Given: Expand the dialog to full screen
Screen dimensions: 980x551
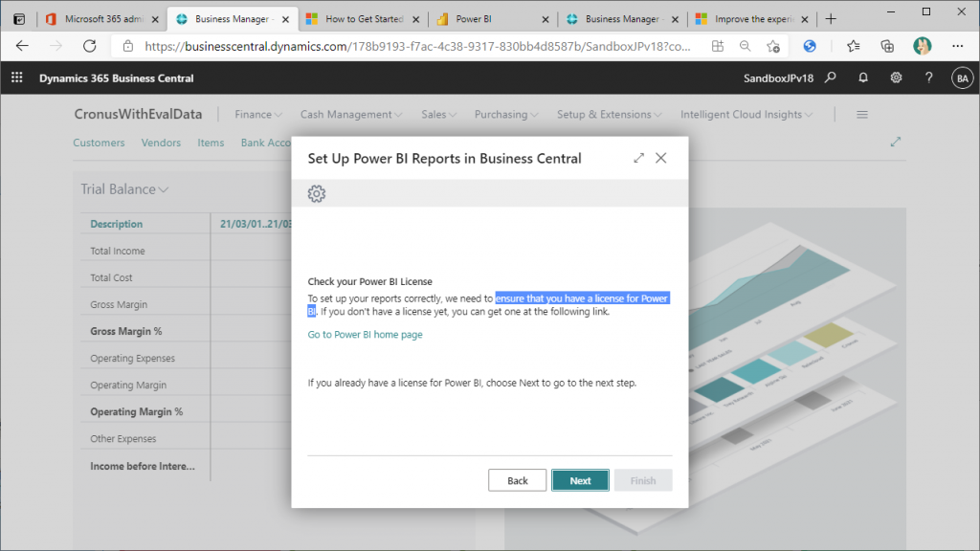Looking at the screenshot, I should point(638,158).
